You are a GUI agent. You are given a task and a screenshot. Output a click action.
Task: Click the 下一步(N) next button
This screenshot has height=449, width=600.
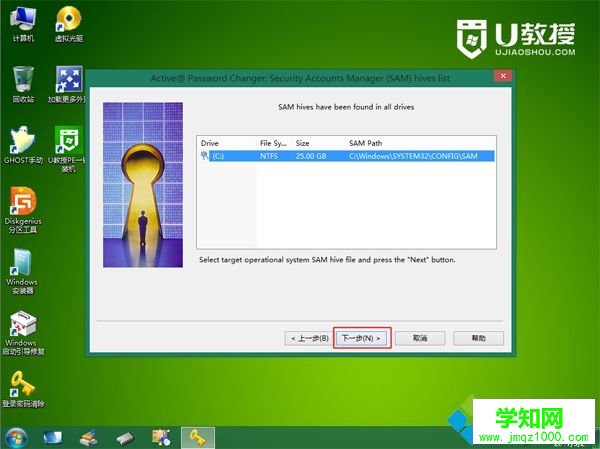click(362, 338)
